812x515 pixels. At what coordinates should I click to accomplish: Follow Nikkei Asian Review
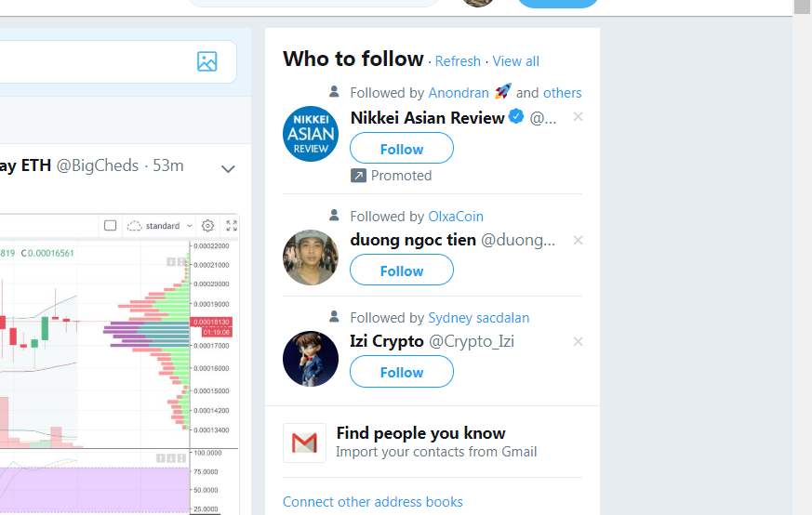402,149
